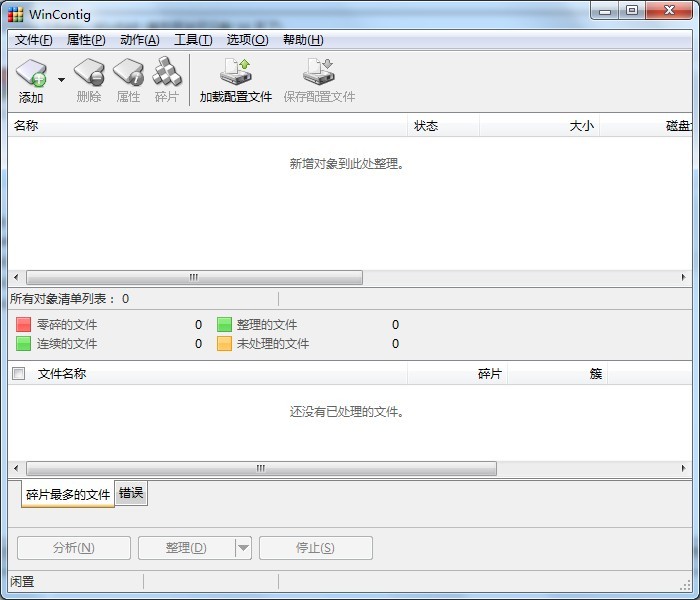The width and height of the screenshot is (700, 600).
Task: Expand the 添加 dropdown arrow
Action: 61,80
